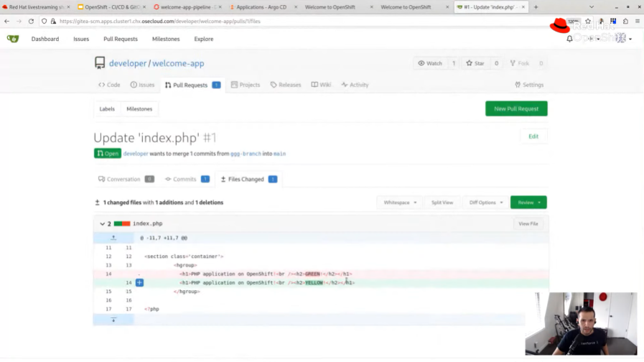
Task: Open Issues in the top navigation
Action: tap(81, 39)
